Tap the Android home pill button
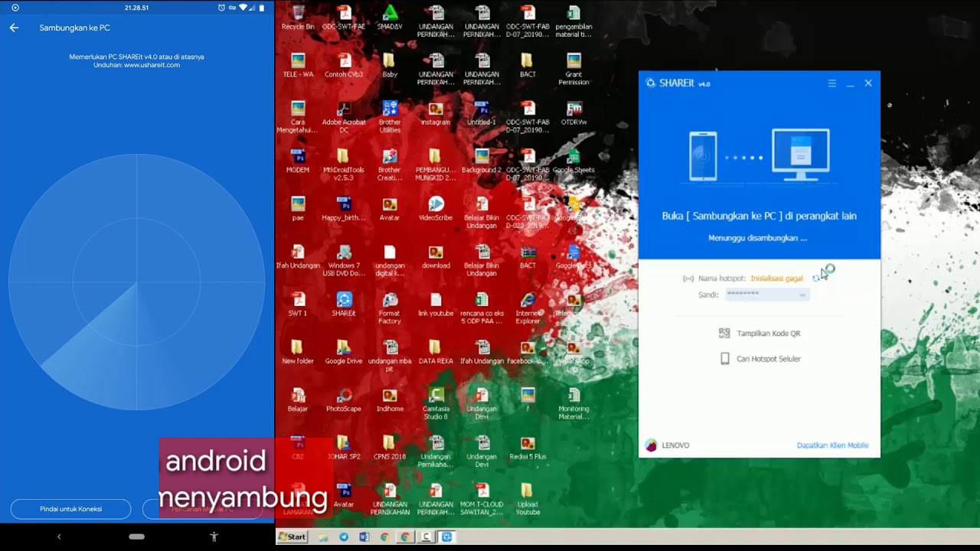980x551 pixels. (136, 537)
